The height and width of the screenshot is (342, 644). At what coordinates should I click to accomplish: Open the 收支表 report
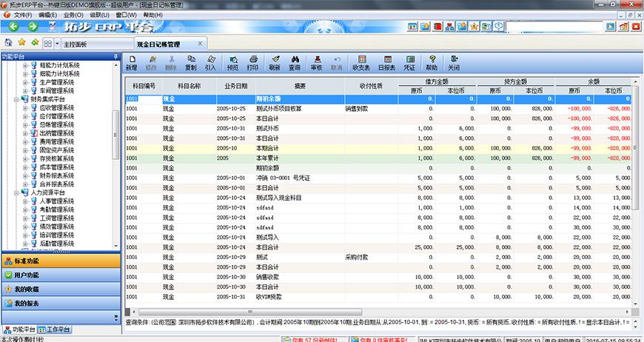coord(360,62)
